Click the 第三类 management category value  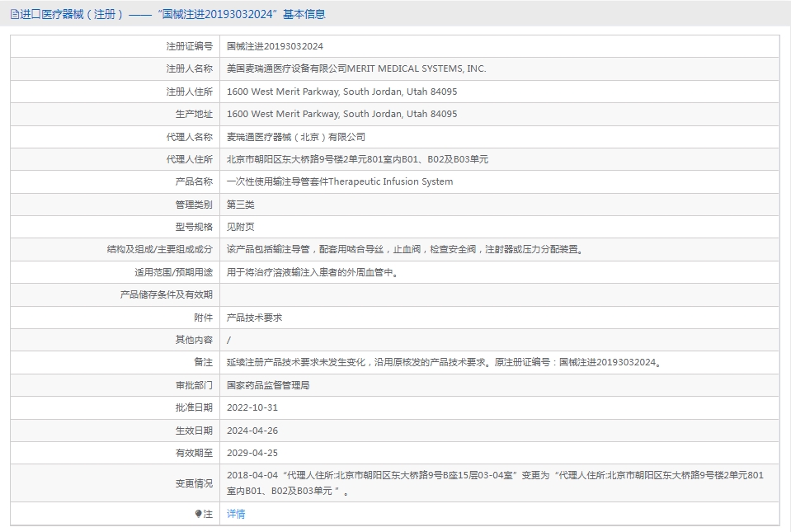[241, 205]
